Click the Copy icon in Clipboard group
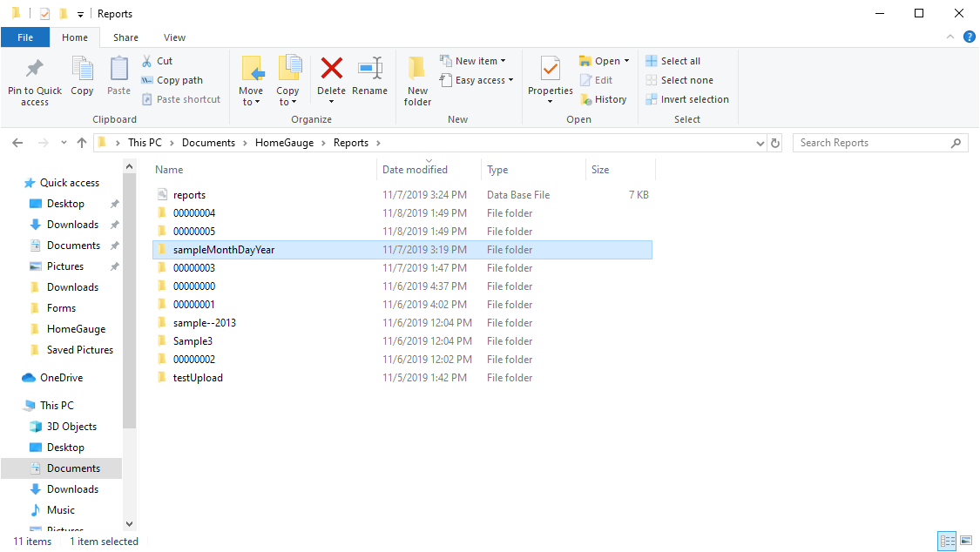 [x=83, y=70]
